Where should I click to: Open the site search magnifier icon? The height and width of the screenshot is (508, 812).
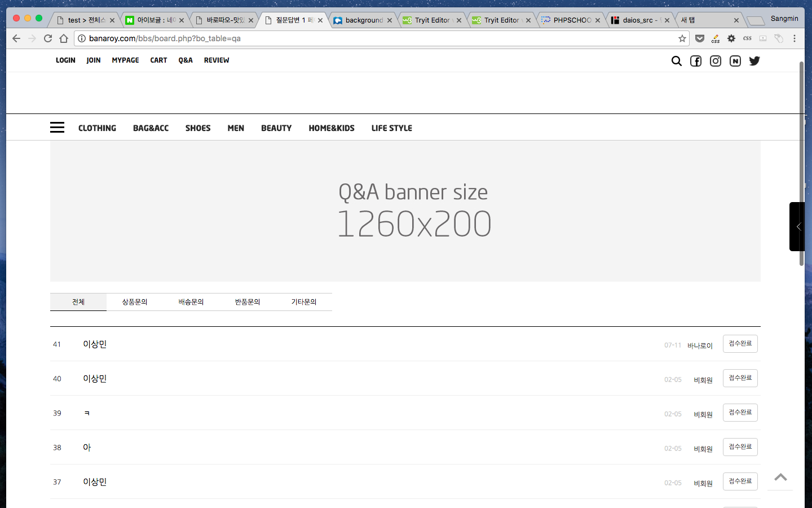tap(676, 61)
